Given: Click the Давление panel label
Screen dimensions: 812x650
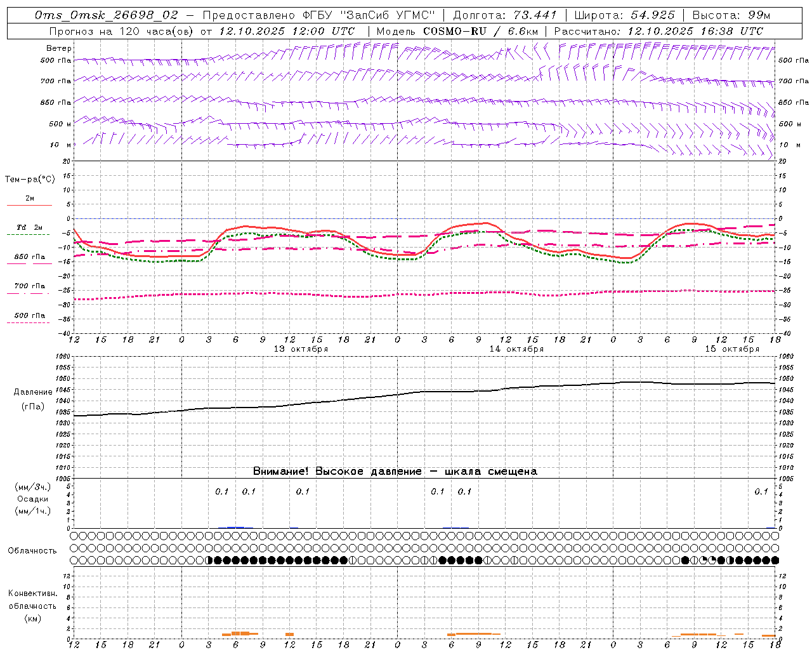Looking at the screenshot, I should 33,392.
